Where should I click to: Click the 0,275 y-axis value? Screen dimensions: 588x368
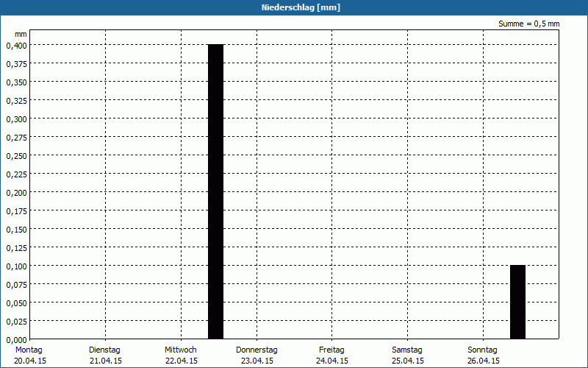click(16, 138)
